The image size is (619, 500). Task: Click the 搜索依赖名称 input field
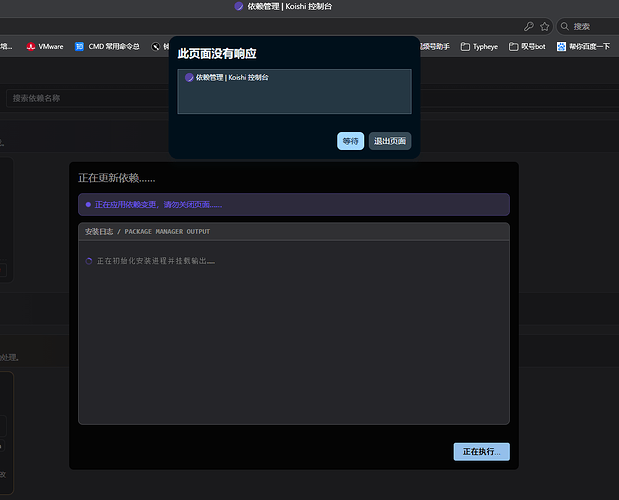(87, 98)
